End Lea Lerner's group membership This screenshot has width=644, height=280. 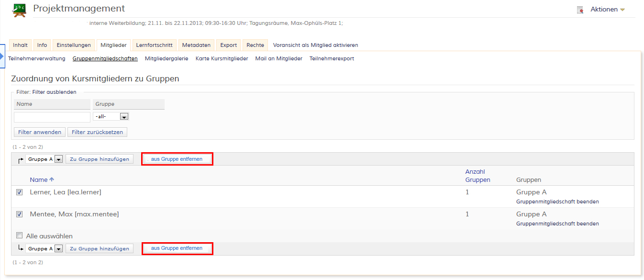pyautogui.click(x=557, y=202)
